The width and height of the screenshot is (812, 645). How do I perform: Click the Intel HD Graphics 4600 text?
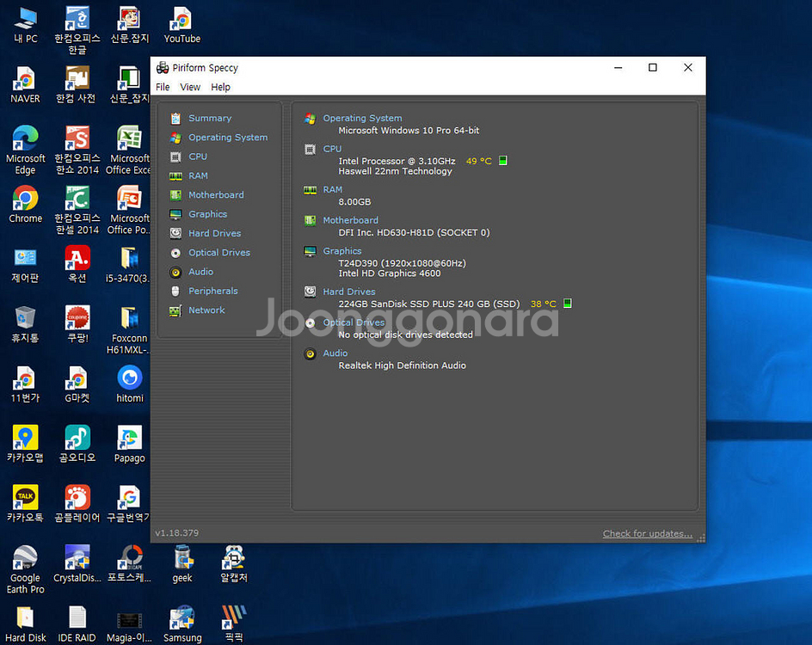(390, 273)
